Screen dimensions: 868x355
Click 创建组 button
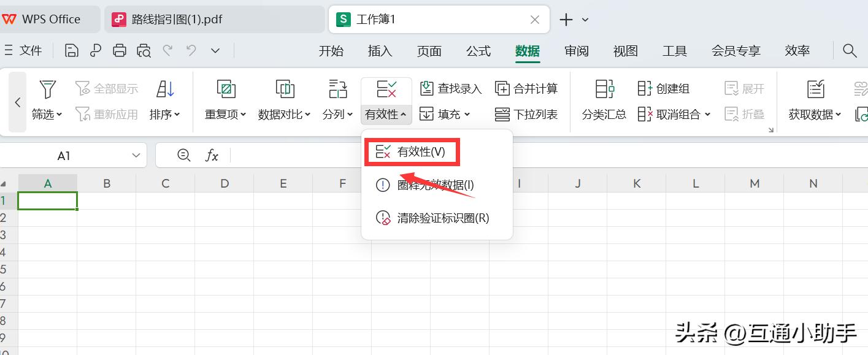coord(664,89)
